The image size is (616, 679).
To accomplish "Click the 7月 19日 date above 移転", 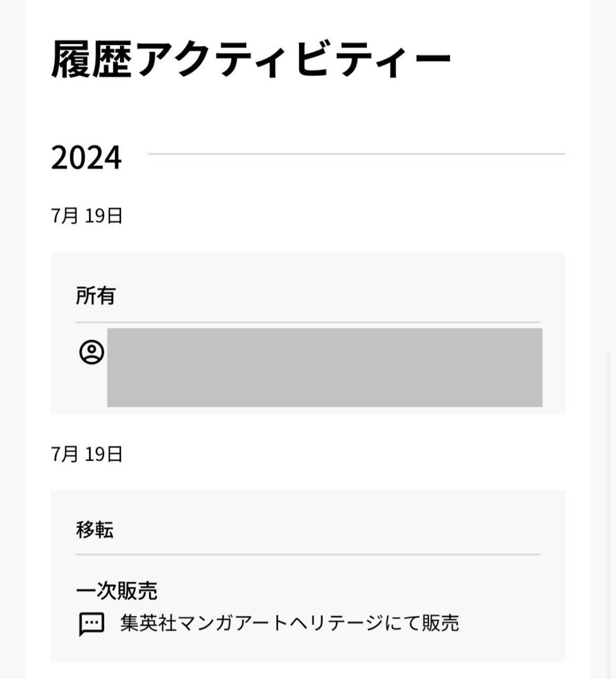I will 87,454.
